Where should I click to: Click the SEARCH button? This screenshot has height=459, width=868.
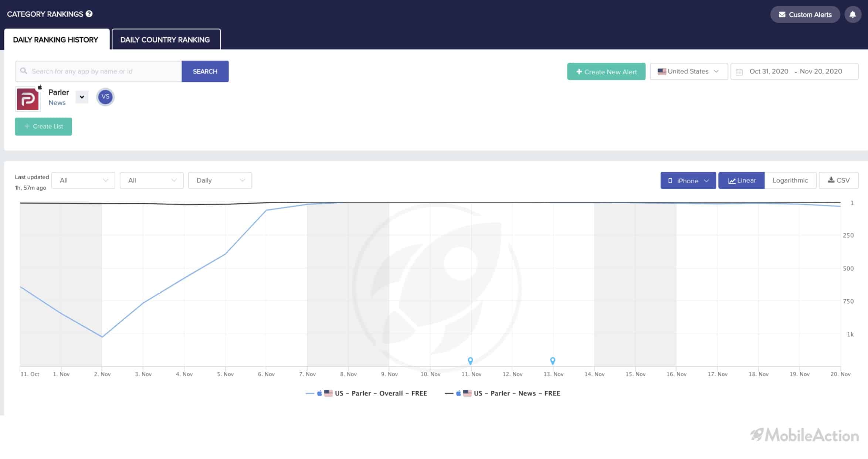205,71
